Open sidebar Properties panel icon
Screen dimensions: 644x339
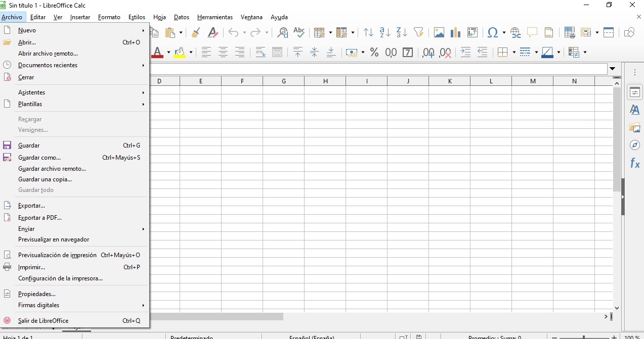[634, 92]
